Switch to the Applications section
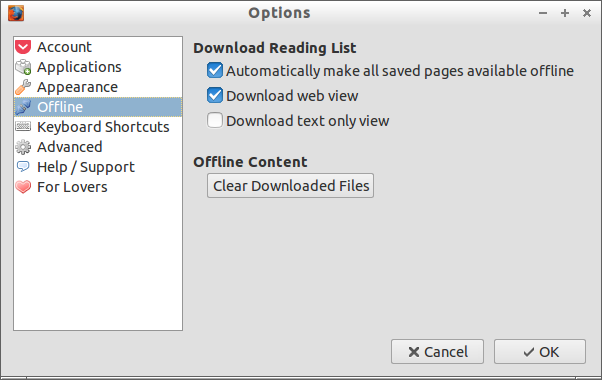 pyautogui.click(x=98, y=67)
